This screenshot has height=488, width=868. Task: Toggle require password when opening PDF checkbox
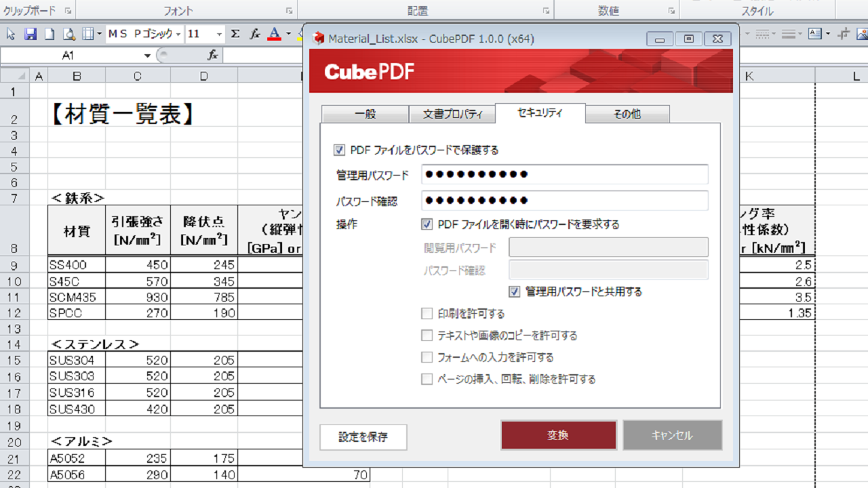point(427,224)
